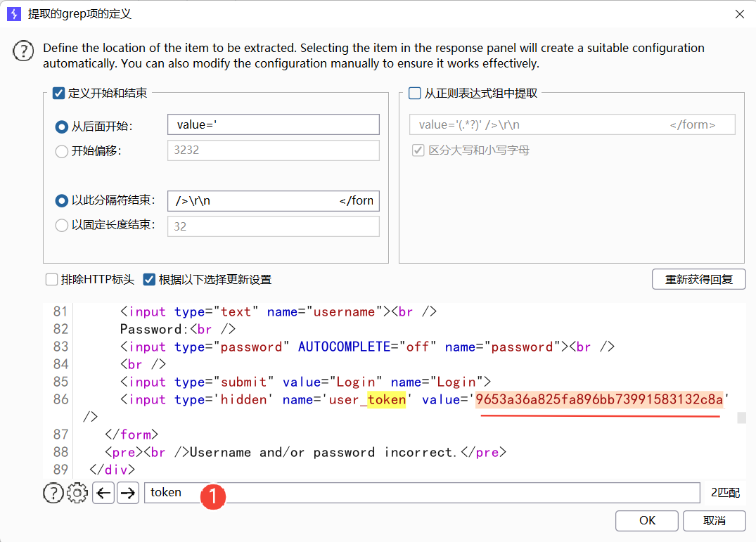Enable 从正则表达式组中提取 checkbox
Screen dimensions: 756x542
point(415,93)
